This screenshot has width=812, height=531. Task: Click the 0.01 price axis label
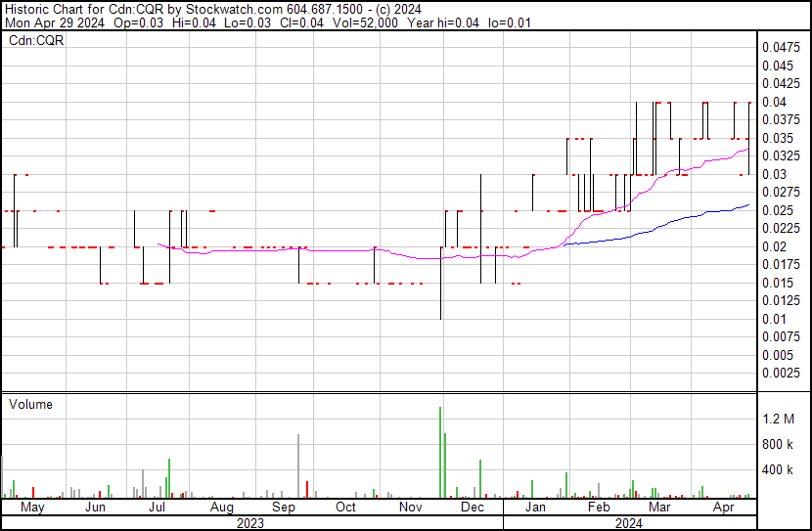(x=774, y=320)
